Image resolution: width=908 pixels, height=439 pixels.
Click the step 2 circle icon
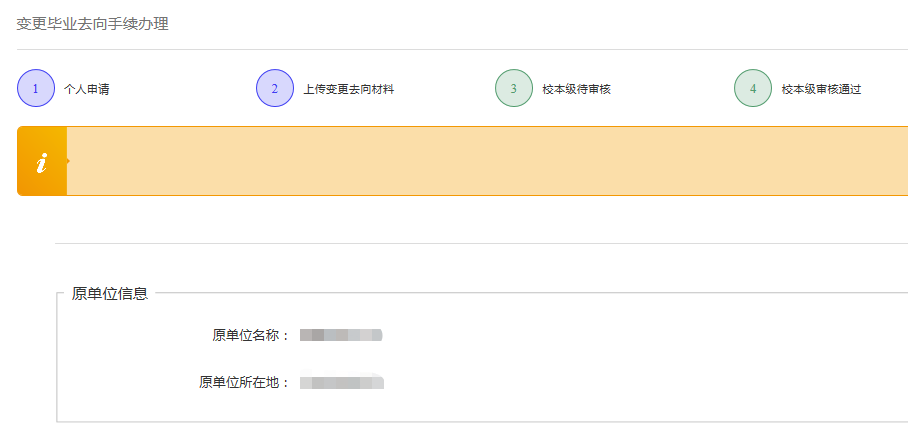(274, 88)
